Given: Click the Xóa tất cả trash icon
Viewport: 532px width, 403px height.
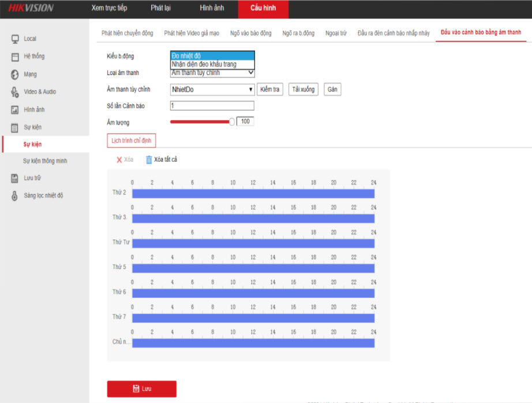Looking at the screenshot, I should tap(149, 159).
